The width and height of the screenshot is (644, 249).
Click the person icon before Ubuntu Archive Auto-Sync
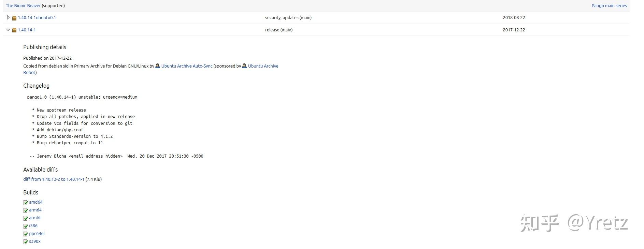click(158, 66)
